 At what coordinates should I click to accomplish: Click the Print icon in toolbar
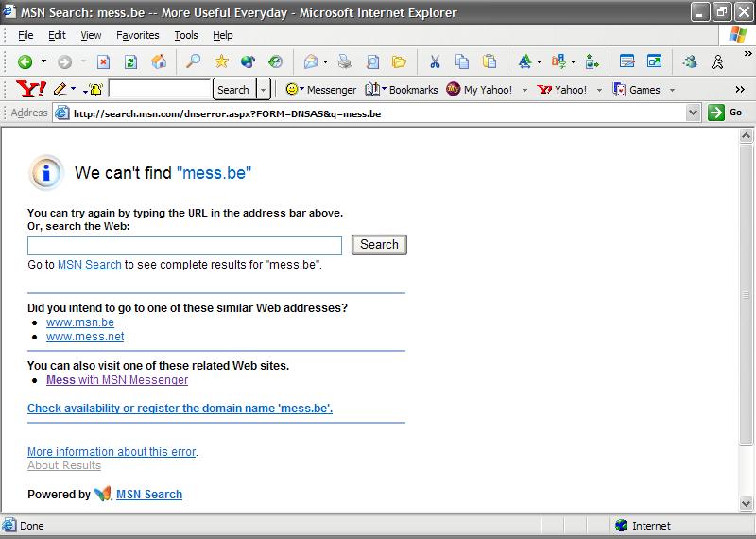(345, 62)
